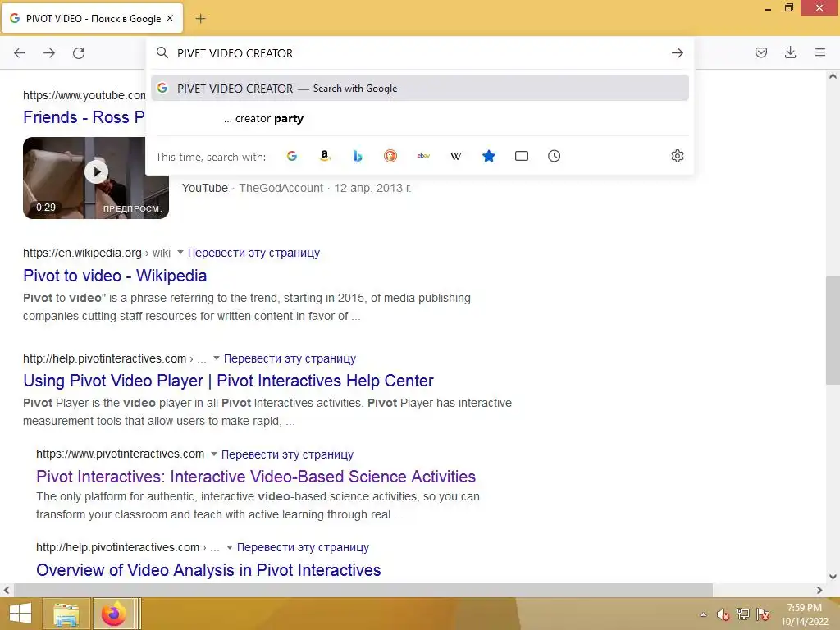The height and width of the screenshot is (630, 840).
Task: Open the Windows Start menu
Action: [x=20, y=614]
